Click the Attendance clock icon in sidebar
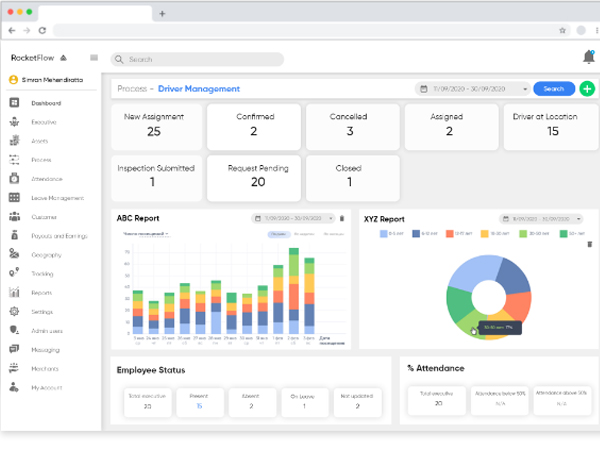Viewport: 600px width, 450px height. (x=14, y=178)
